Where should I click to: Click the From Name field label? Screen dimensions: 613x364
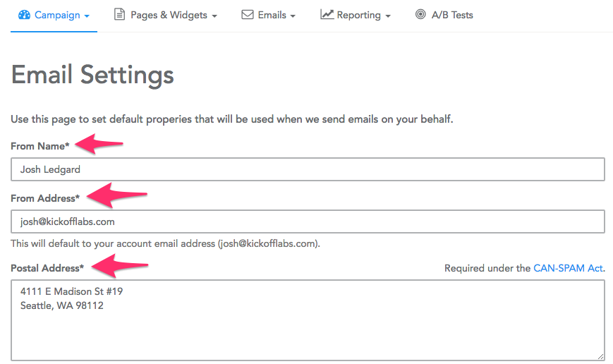40,146
